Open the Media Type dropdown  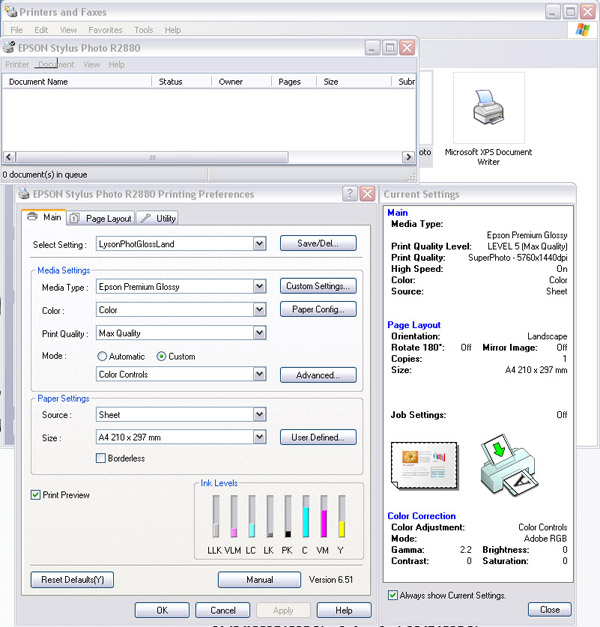(x=260, y=286)
